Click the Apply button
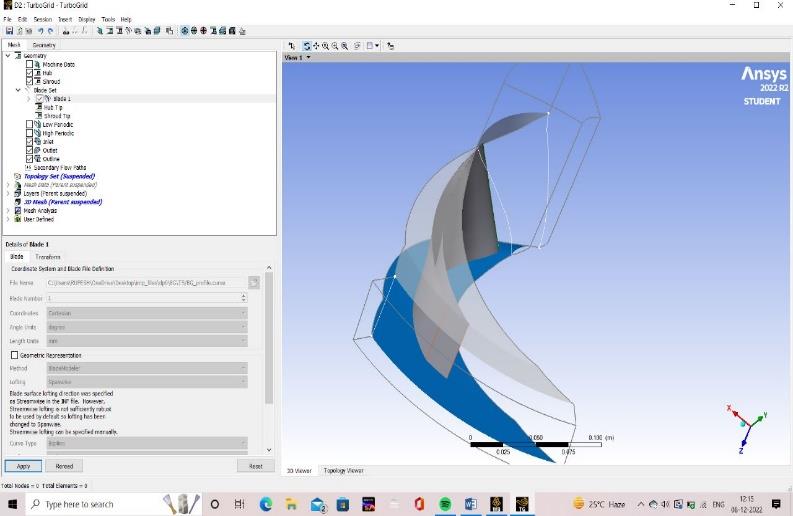Viewport: 793px width, 516px height. 23,466
